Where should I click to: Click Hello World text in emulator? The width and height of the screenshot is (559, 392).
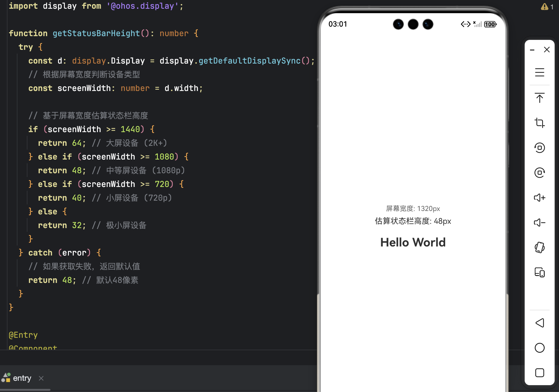(x=413, y=242)
